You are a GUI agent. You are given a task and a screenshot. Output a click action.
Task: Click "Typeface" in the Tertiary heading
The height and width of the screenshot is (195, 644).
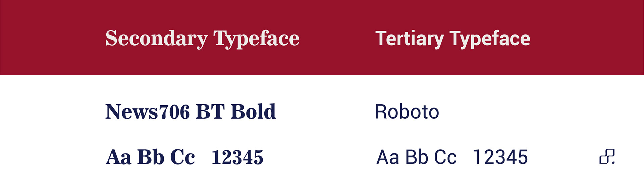(490, 39)
